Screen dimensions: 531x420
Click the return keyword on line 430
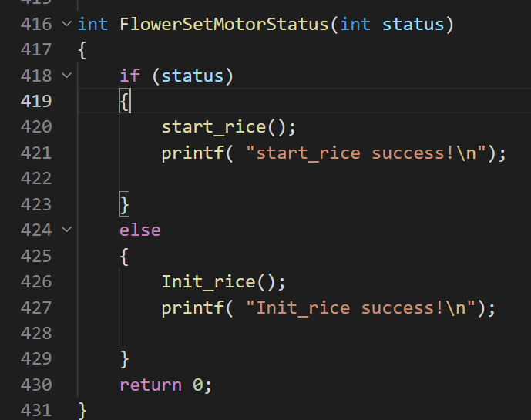(x=151, y=385)
